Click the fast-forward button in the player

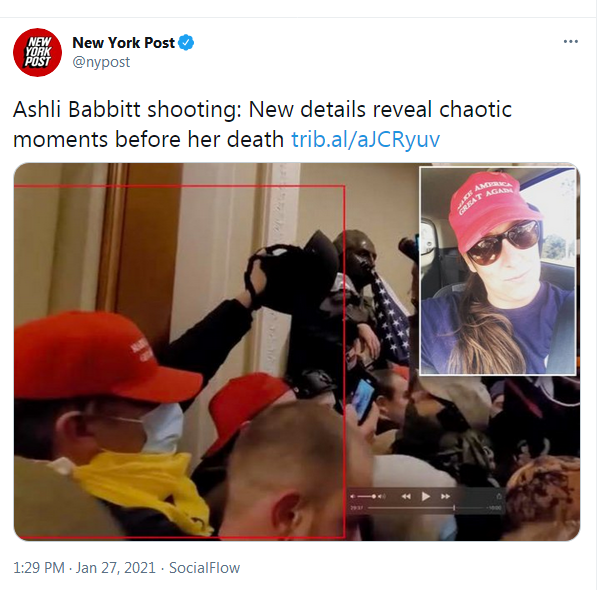[445, 496]
